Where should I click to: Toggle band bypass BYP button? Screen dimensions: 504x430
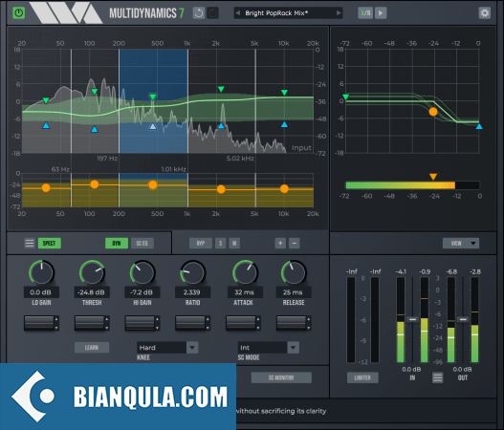click(x=201, y=243)
